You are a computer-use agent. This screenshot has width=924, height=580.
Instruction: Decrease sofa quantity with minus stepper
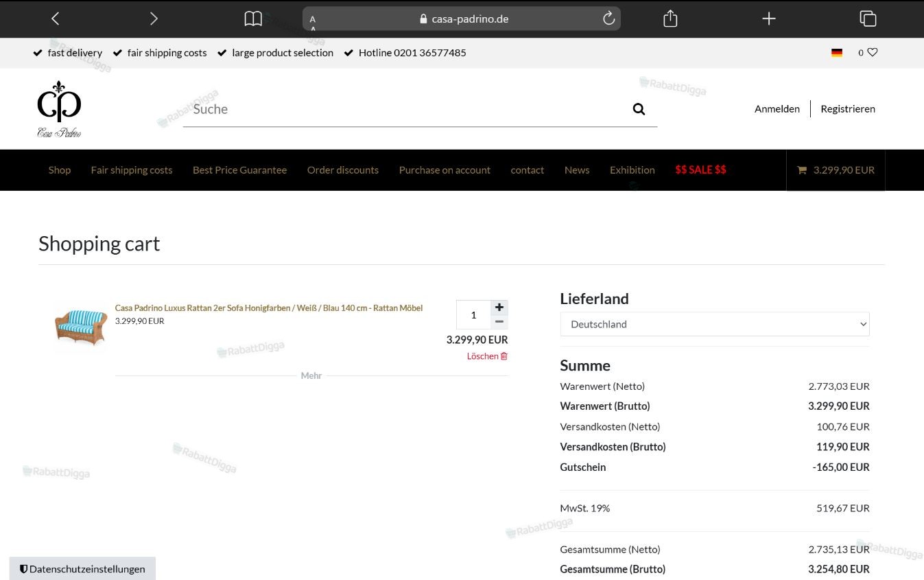pos(499,322)
